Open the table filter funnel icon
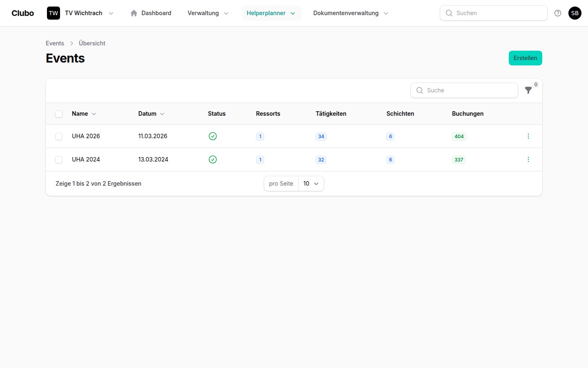Viewport: 588px width, 368px height. click(x=528, y=90)
